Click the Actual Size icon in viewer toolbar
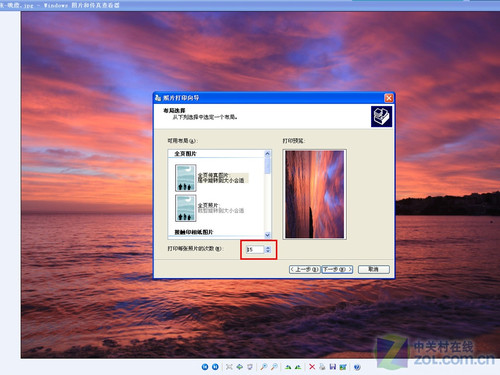The height and width of the screenshot is (375, 500). pyautogui.click(x=239, y=367)
